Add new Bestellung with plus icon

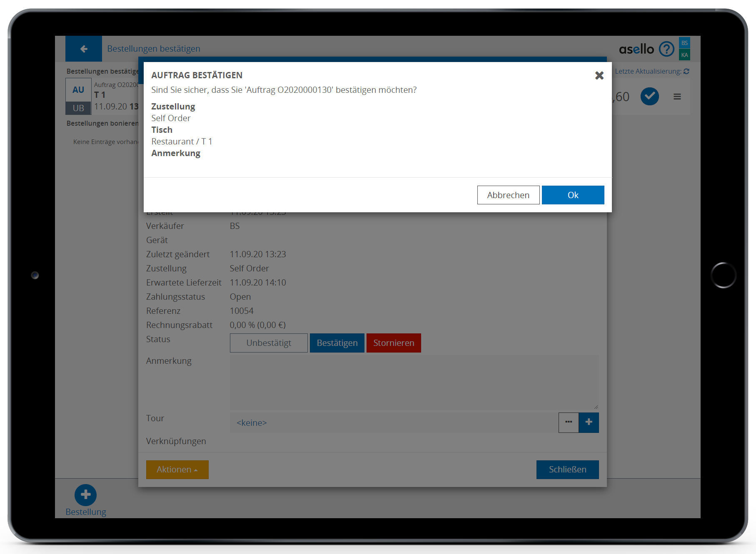85,494
